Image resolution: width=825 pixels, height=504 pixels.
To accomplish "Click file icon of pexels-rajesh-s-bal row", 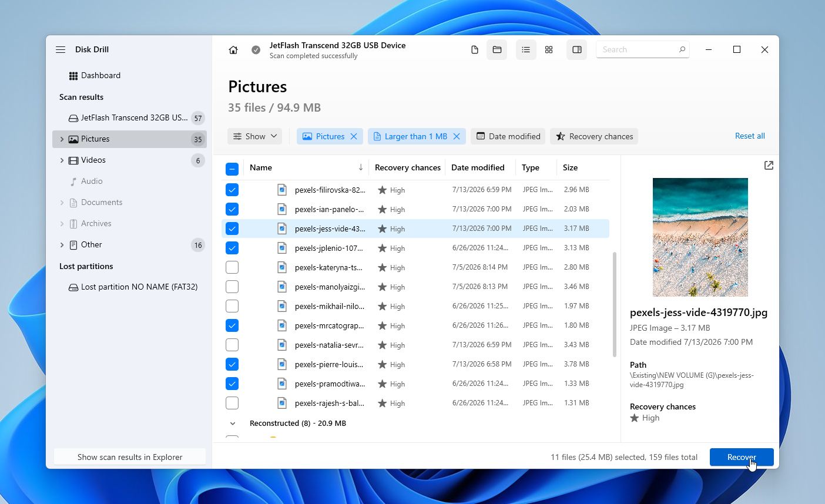I will pos(282,403).
